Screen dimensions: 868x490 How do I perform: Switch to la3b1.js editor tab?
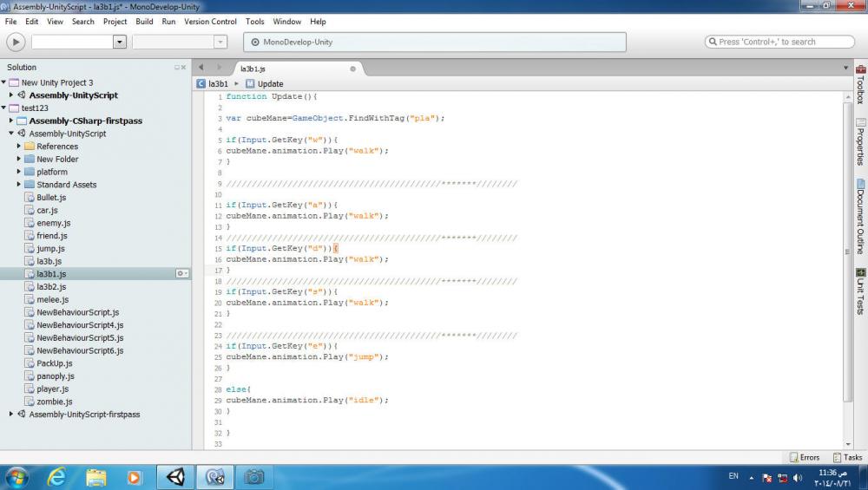tap(253, 69)
